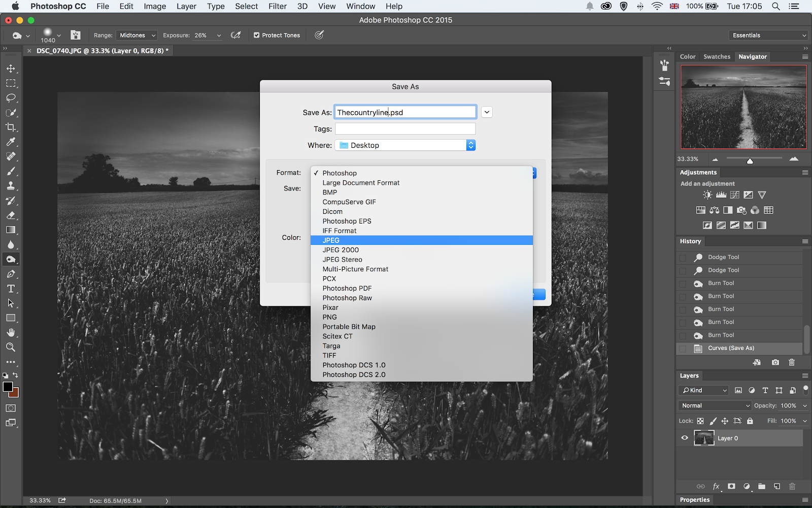Close the DSC_0740.JPG document tab

[29, 51]
